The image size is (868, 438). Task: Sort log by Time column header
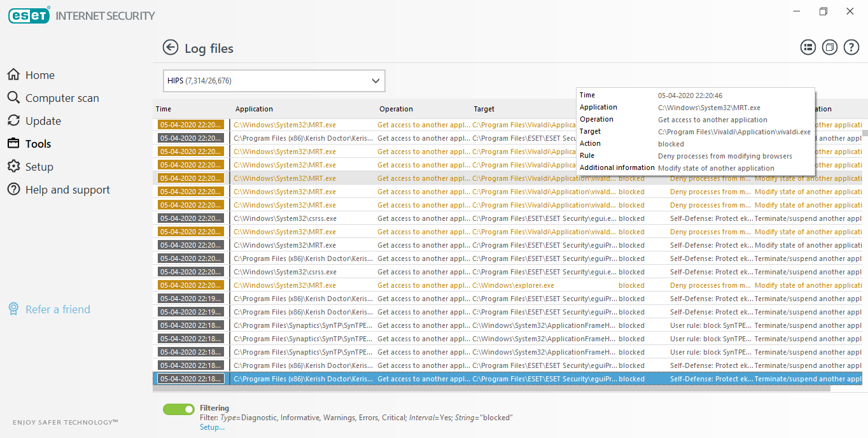pos(164,109)
